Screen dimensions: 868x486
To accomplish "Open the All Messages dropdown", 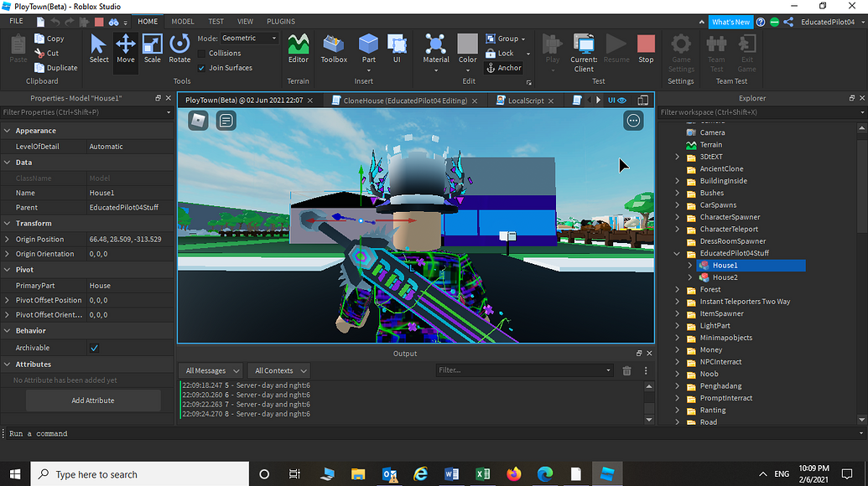I will pos(211,370).
